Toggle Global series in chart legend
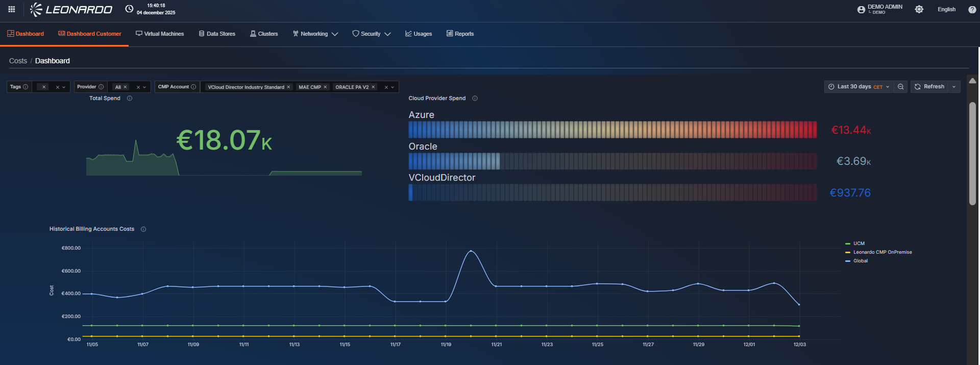Image resolution: width=980 pixels, height=365 pixels. click(860, 261)
